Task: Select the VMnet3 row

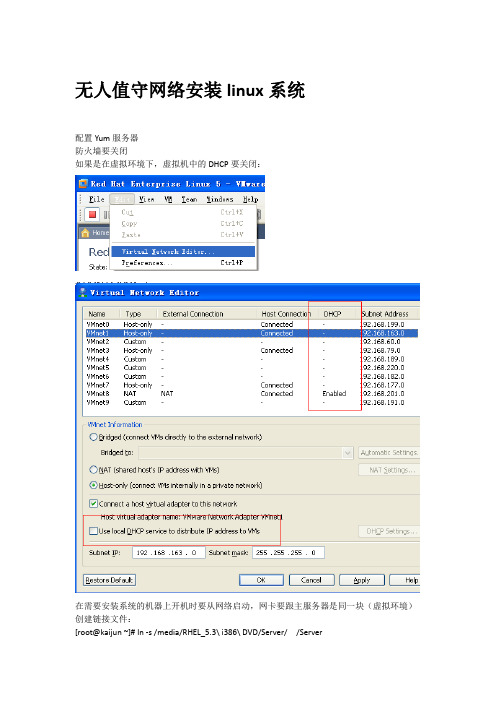Action: click(252, 350)
